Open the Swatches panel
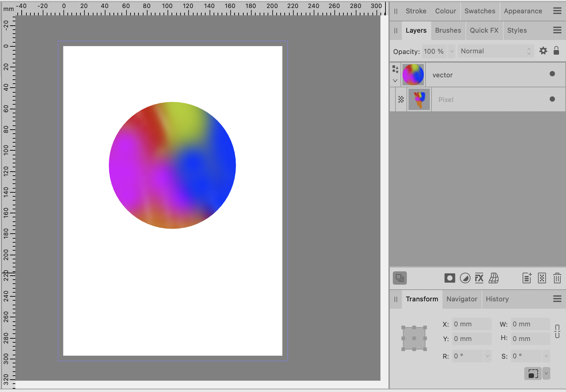Image resolution: width=566 pixels, height=392 pixels. pos(480,11)
